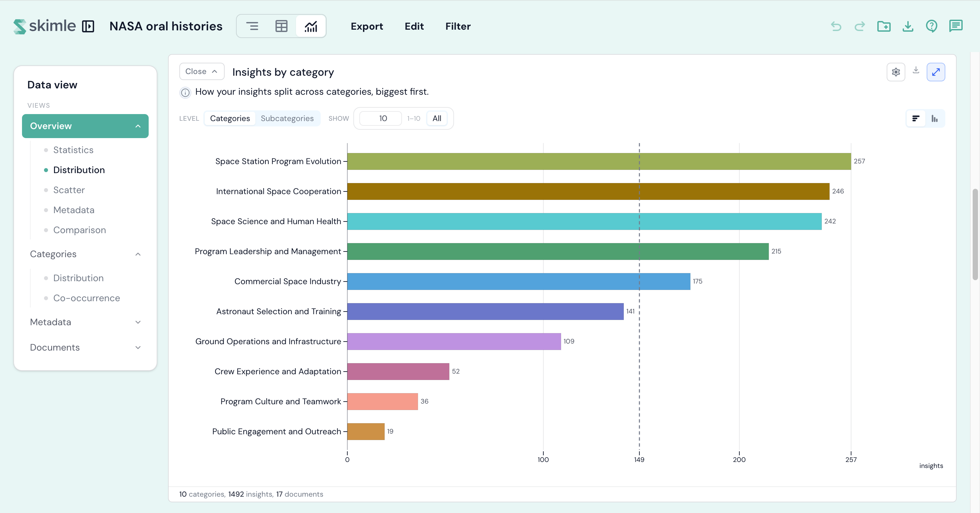Click the undo arrow icon

(836, 26)
